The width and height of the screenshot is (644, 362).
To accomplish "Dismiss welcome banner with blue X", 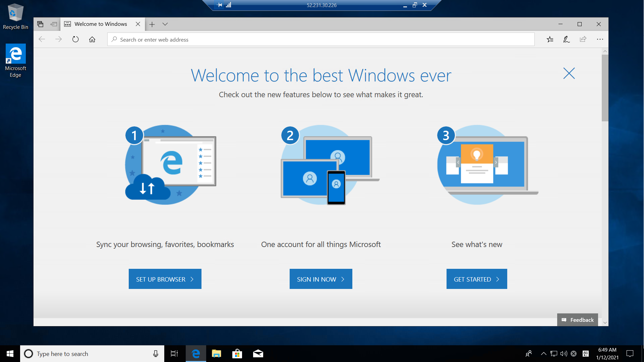I will 569,73.
